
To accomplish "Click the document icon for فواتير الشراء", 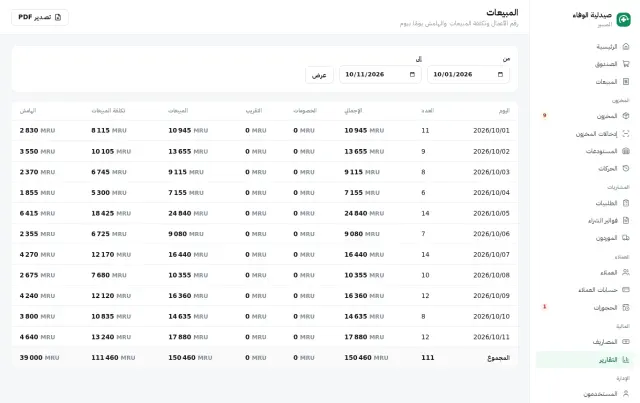I will point(626,220).
